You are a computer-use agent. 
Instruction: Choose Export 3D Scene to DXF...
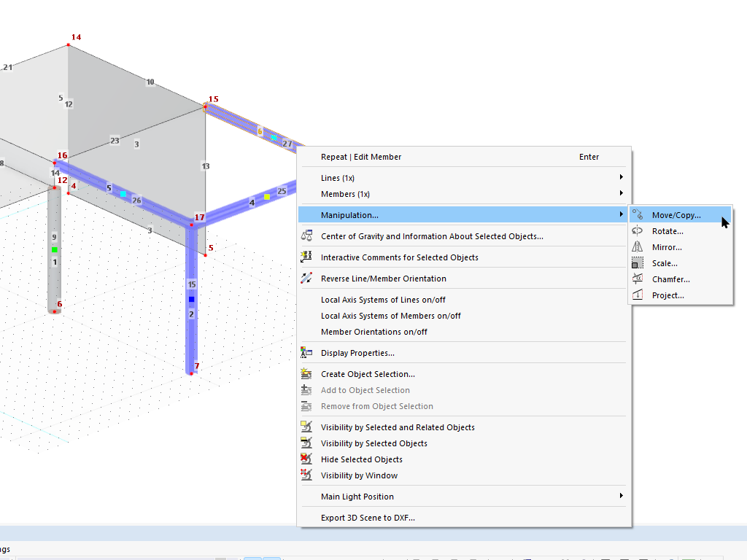coord(462,518)
